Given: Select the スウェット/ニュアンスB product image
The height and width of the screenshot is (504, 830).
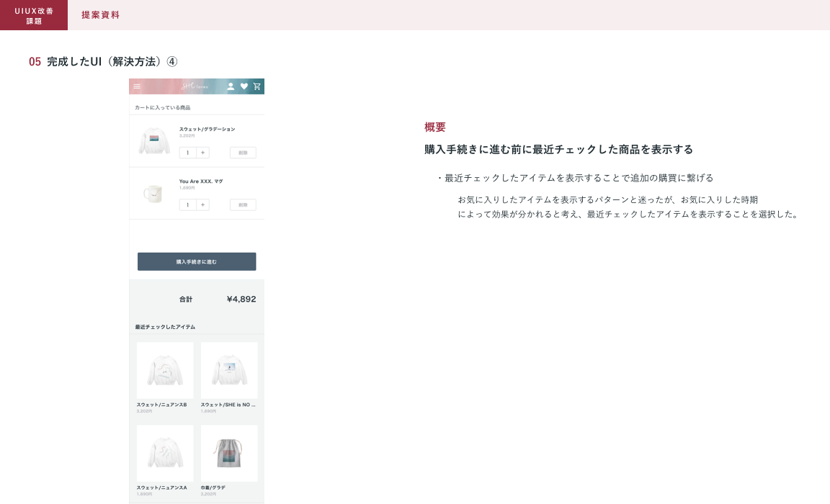Looking at the screenshot, I should pos(165,370).
